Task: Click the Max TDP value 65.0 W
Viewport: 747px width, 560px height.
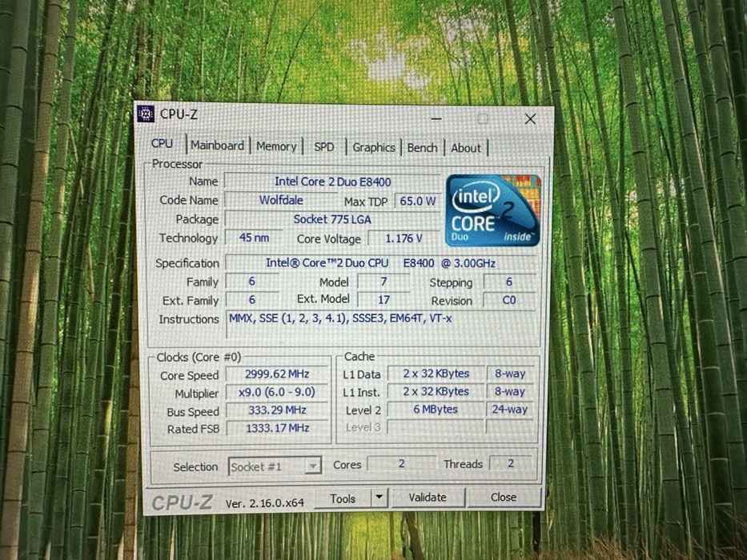Action: click(418, 202)
